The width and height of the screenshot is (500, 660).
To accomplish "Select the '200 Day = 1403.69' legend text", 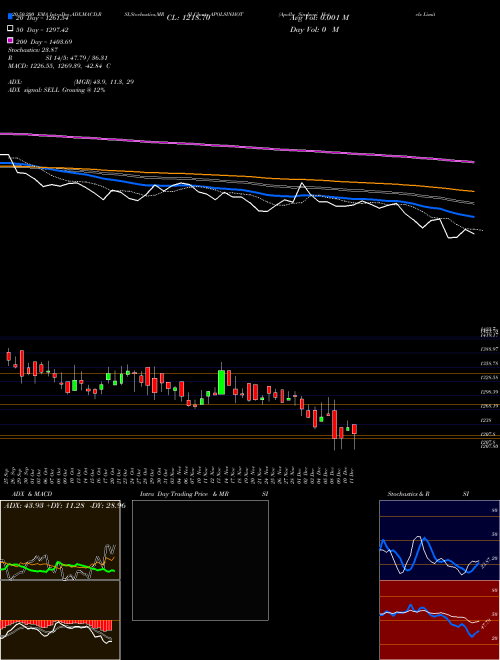I will coord(44,42).
